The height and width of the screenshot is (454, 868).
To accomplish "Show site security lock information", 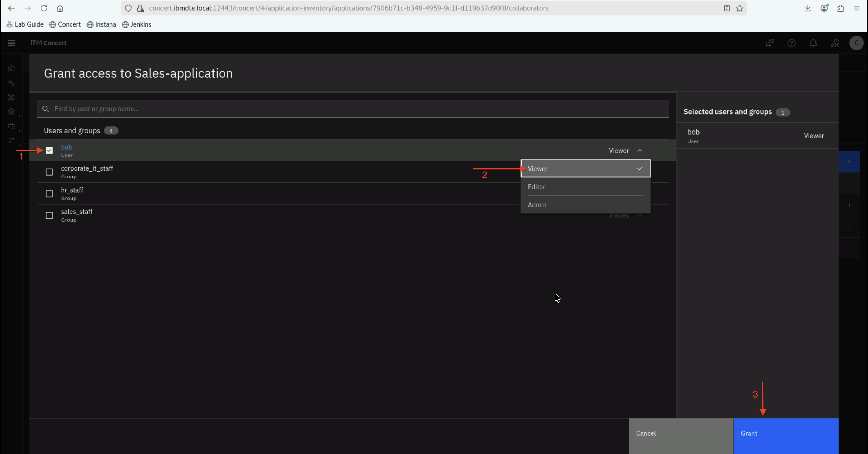I will pyautogui.click(x=141, y=8).
